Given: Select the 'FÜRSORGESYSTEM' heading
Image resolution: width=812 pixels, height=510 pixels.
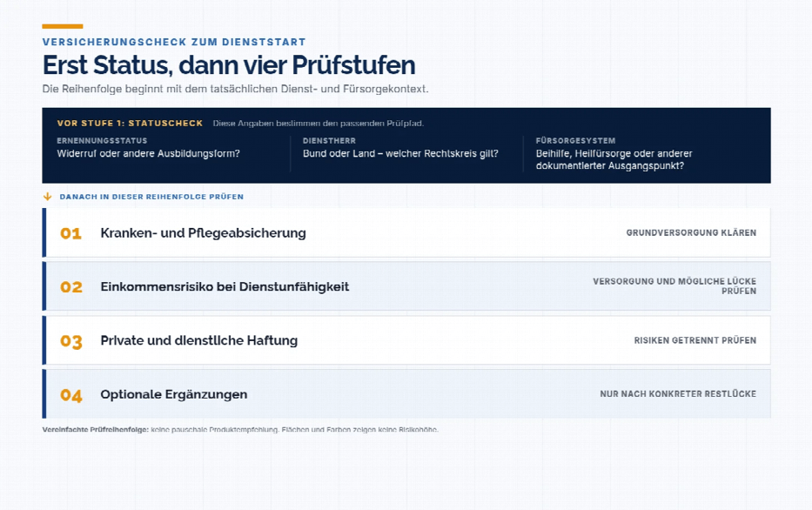Looking at the screenshot, I should [575, 140].
